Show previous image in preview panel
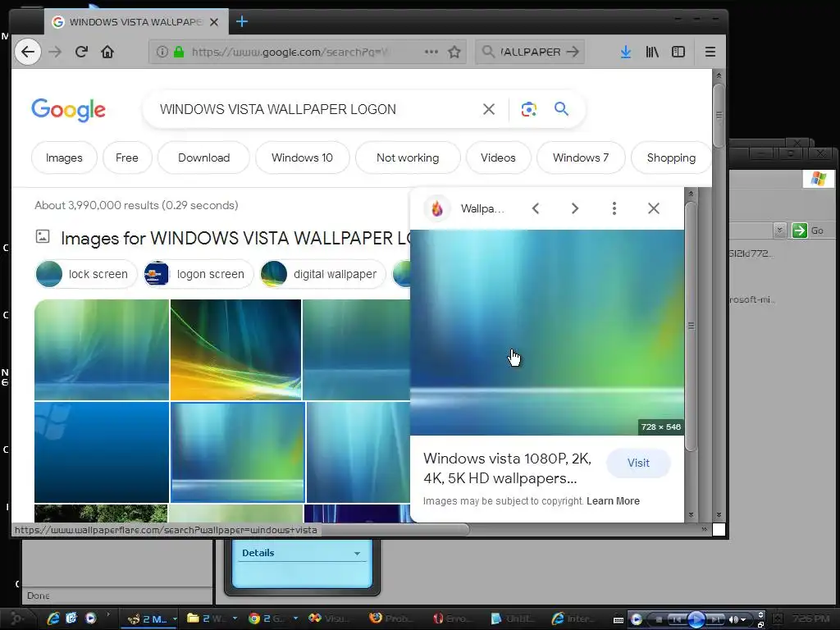Image resolution: width=840 pixels, height=630 pixels. click(535, 208)
